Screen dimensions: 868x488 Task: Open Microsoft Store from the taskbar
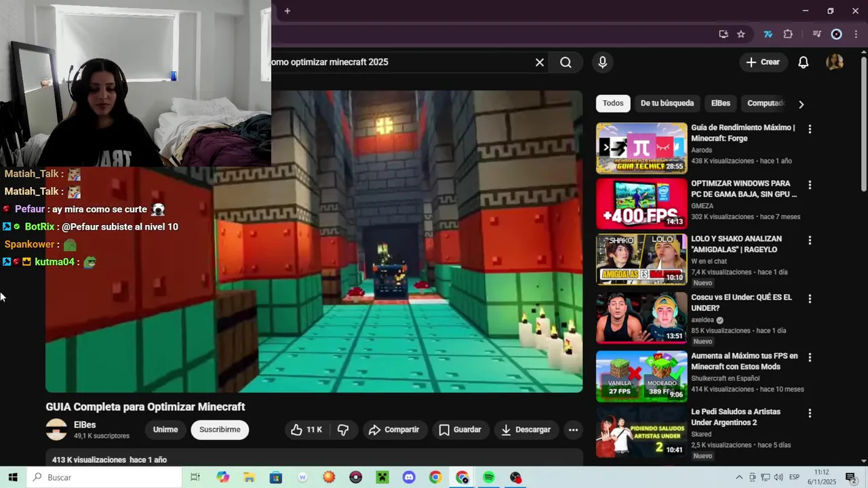point(276,477)
